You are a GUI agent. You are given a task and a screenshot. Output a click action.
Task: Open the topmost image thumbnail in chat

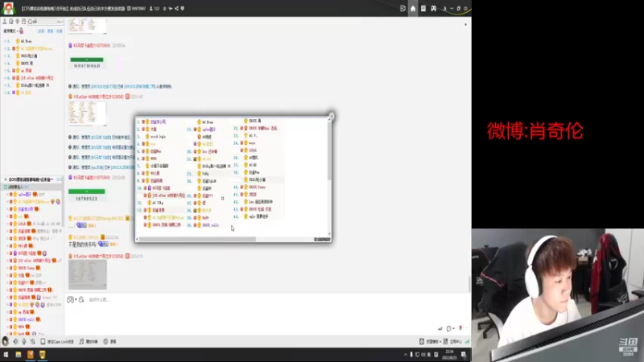88,26
